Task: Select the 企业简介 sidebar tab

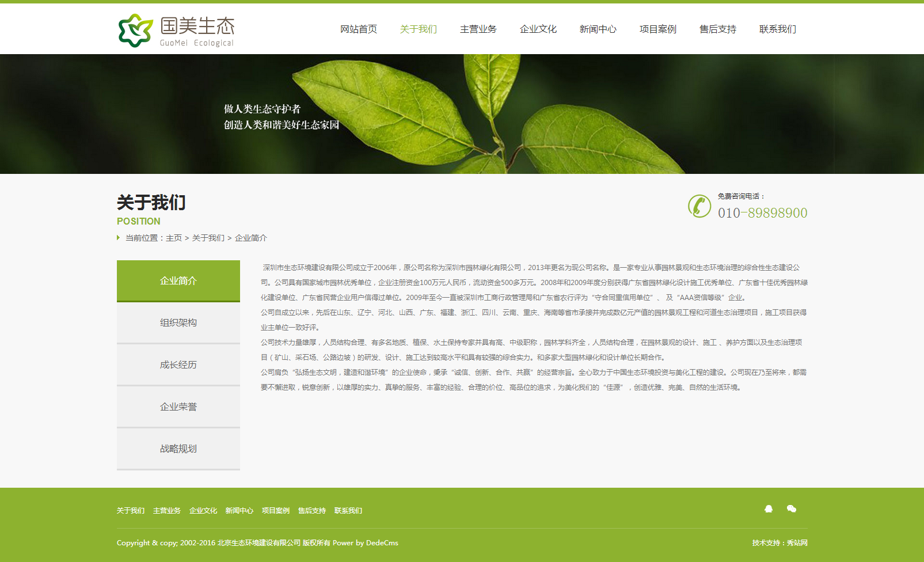Action: click(178, 281)
